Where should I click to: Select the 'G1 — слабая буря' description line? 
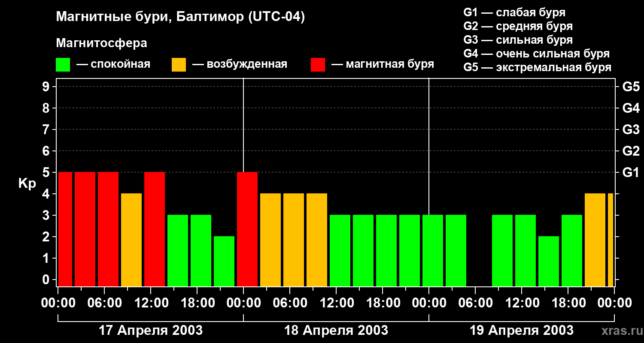point(514,12)
